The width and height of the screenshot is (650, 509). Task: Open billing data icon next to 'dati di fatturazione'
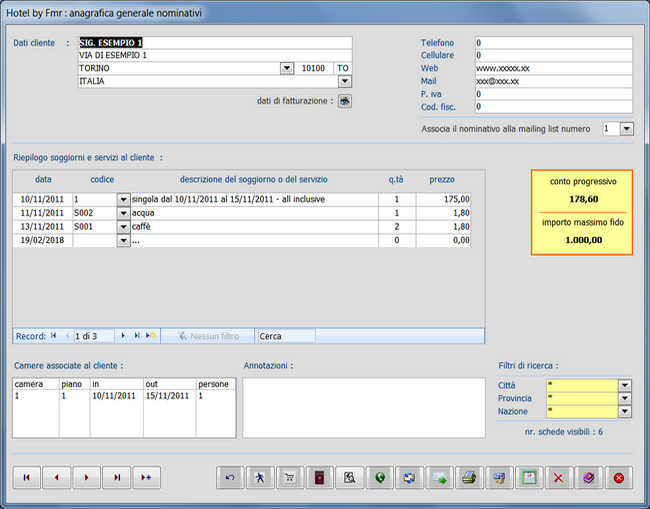[344, 101]
